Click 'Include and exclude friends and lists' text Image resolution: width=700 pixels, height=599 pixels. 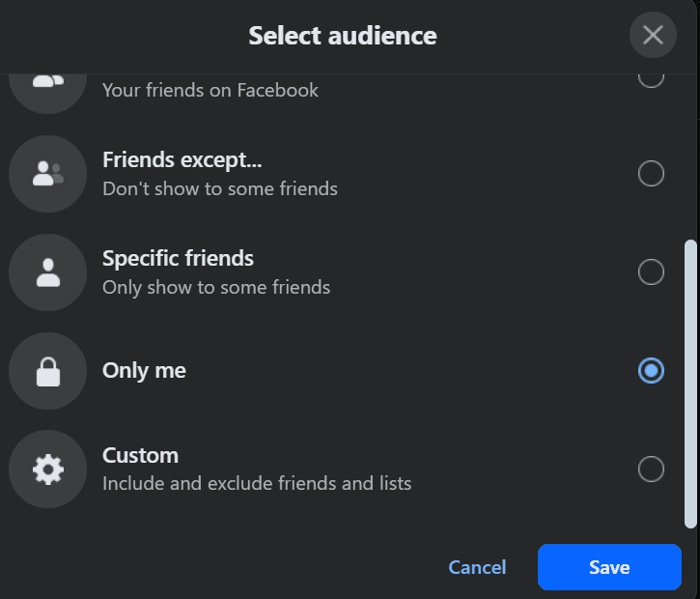[x=257, y=483]
